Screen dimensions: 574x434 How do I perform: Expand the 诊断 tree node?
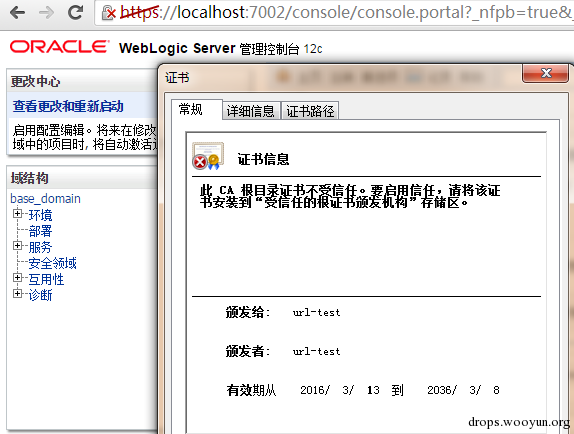[17, 293]
